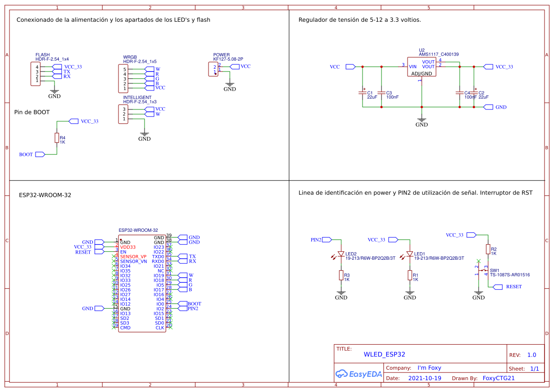This screenshot has width=554, height=392.
Task: Select resistor R4 on the BOOT line
Action: [x=57, y=138]
